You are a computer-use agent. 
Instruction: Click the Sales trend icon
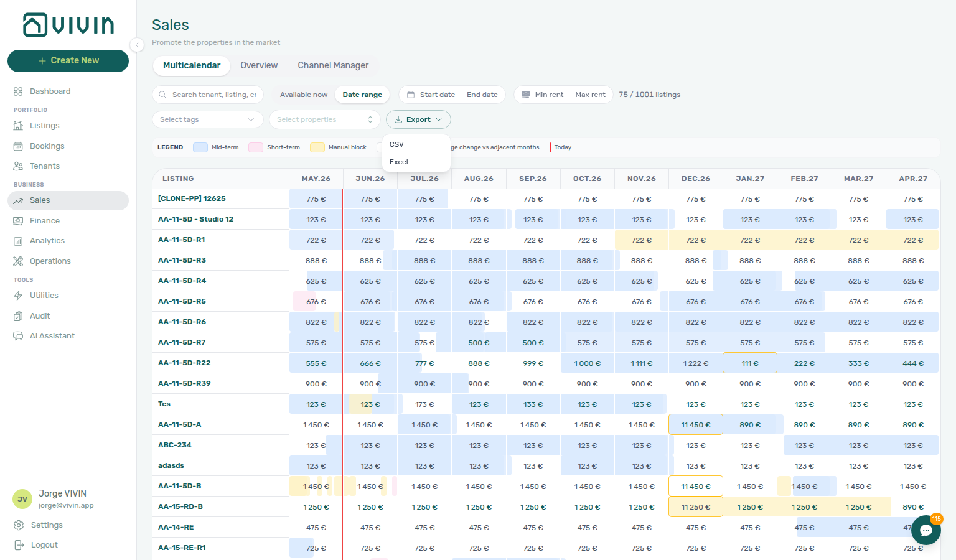[x=18, y=200]
